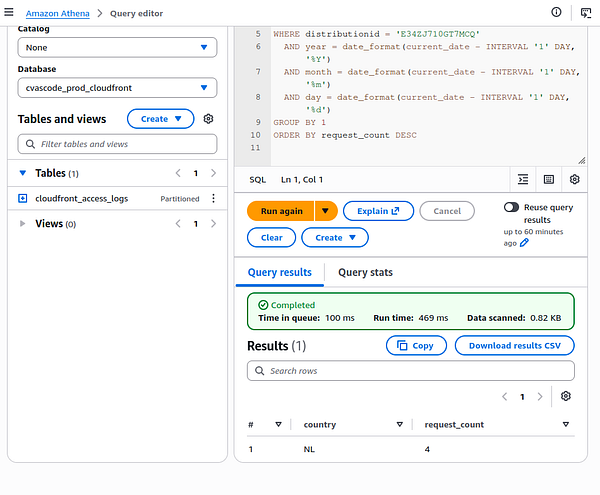
Task: Sort results by request_count column arrow
Action: (566, 424)
